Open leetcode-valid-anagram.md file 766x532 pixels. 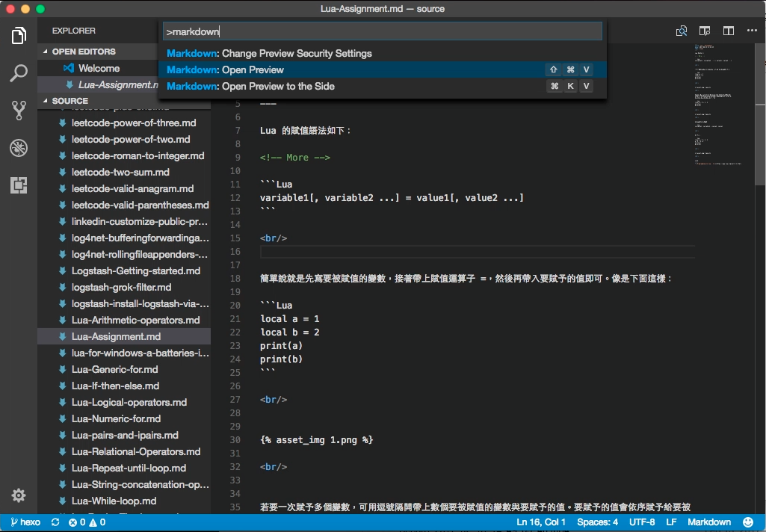[x=124, y=188]
